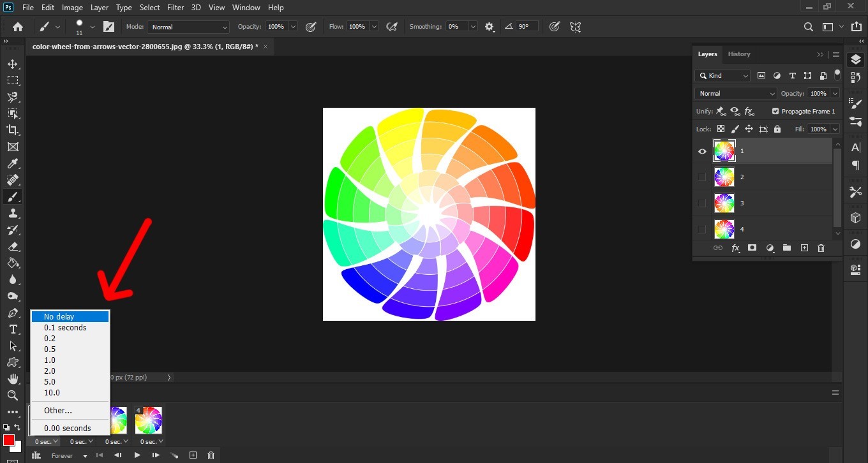Uncheck Propagate Frame 1 checkbox
Screen dimensions: 868x463
tap(775, 111)
